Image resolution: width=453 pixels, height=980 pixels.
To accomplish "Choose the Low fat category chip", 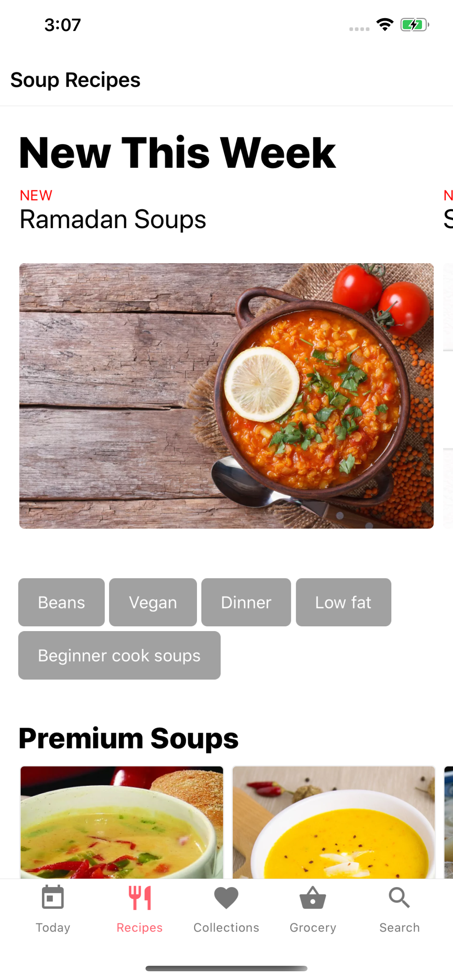I will [x=343, y=602].
